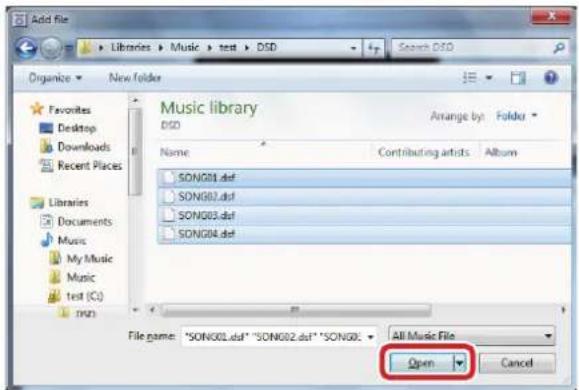Click the refresh button beside address bar
Screen dimensions: 579x390
tap(374, 48)
